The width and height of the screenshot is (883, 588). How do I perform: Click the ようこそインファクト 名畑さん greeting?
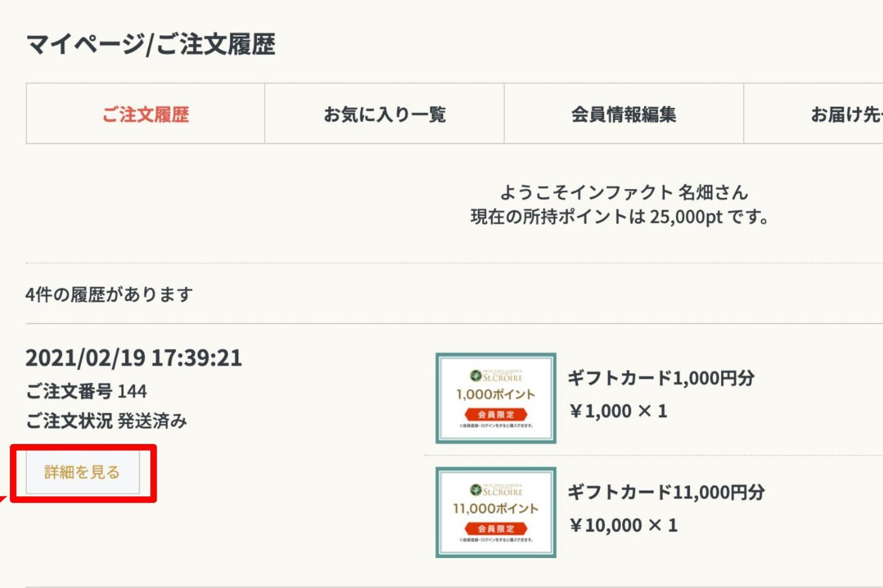[624, 193]
